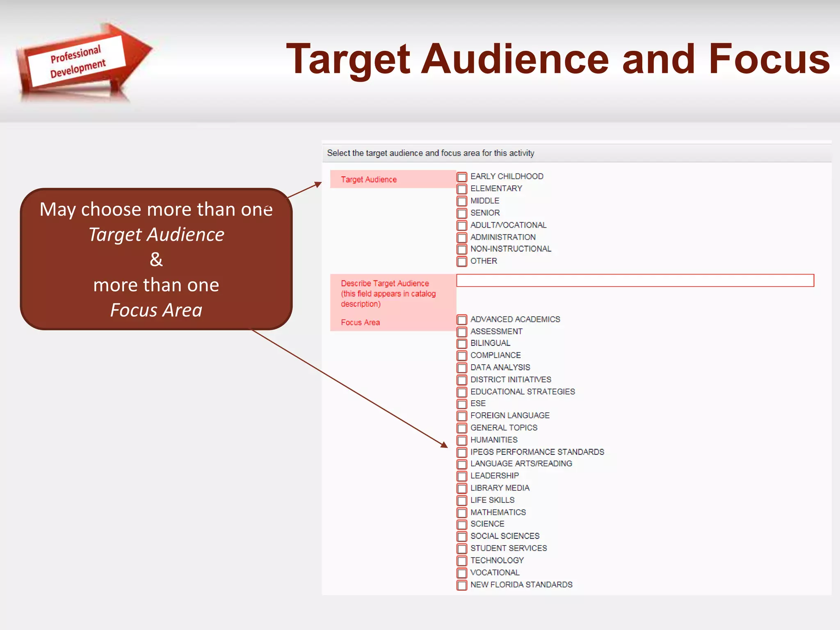Tick GENERAL TOPICS checkbox
Viewport: 840px width, 630px height.
462,428
